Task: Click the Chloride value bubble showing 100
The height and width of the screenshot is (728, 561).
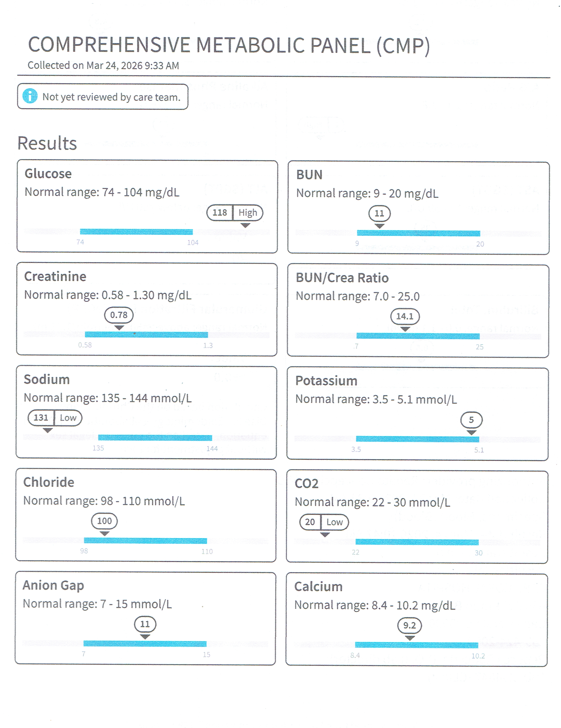Action: pyautogui.click(x=104, y=521)
